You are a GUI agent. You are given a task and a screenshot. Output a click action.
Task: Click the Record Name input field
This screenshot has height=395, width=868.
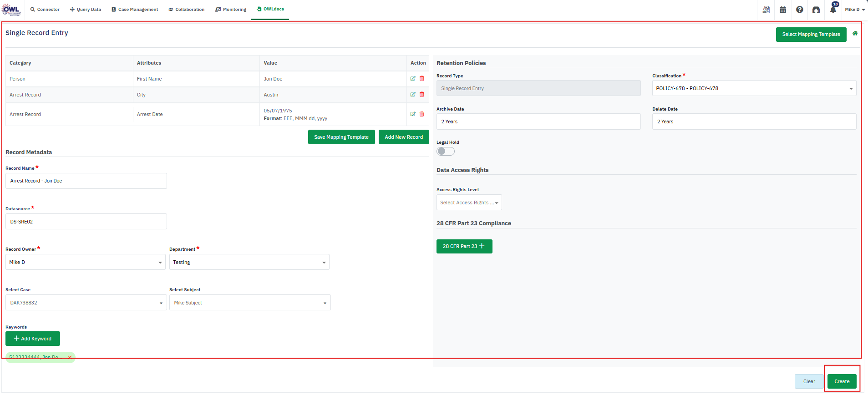tap(86, 181)
